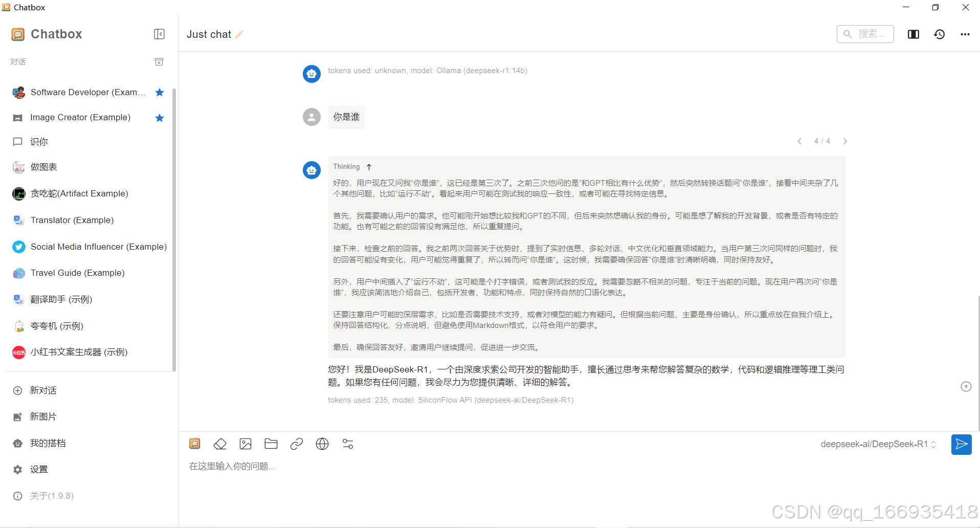Open the 做图表 conversation
Image resolution: width=980 pixels, height=528 pixels.
(x=88, y=167)
